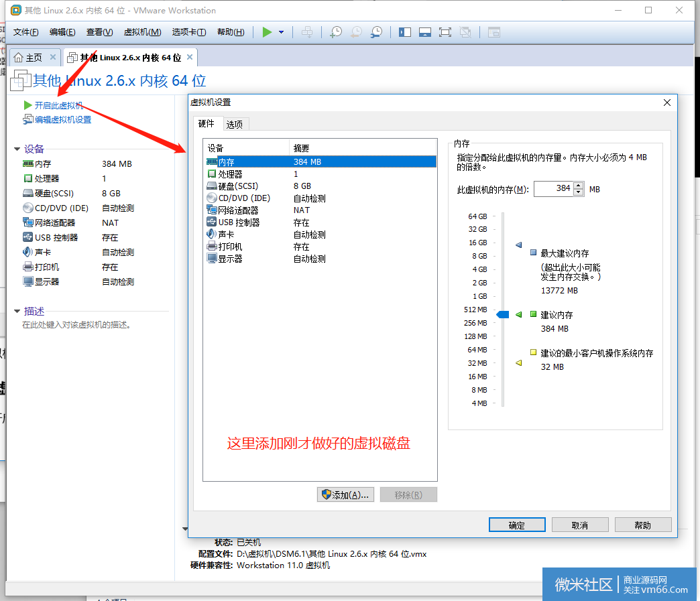
Task: Close the 虚拟机设置 dialog
Action: [x=667, y=103]
